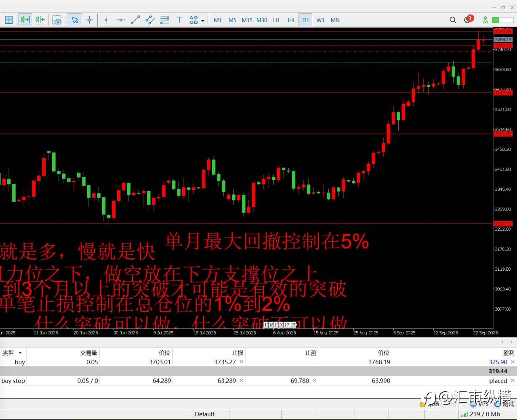Take a chart screenshot with camera icon

57,20
